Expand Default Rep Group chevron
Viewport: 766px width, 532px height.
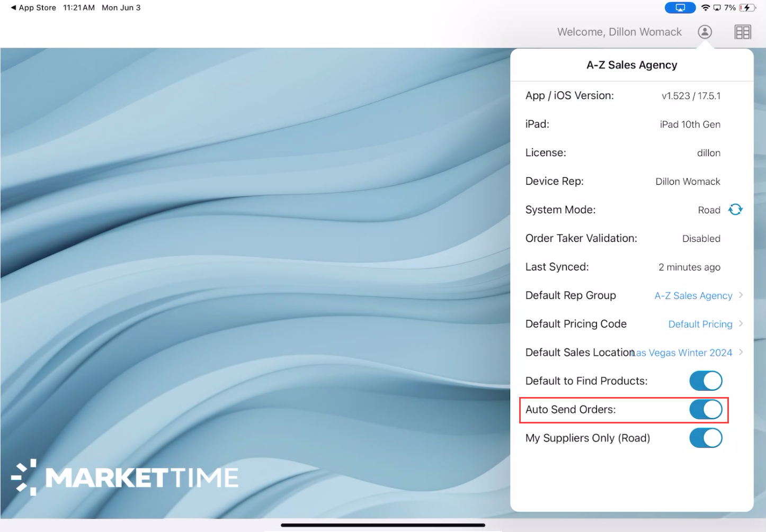pos(741,295)
